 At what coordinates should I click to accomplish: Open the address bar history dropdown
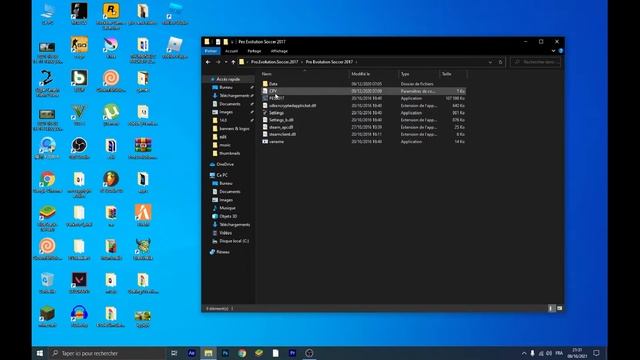490,62
